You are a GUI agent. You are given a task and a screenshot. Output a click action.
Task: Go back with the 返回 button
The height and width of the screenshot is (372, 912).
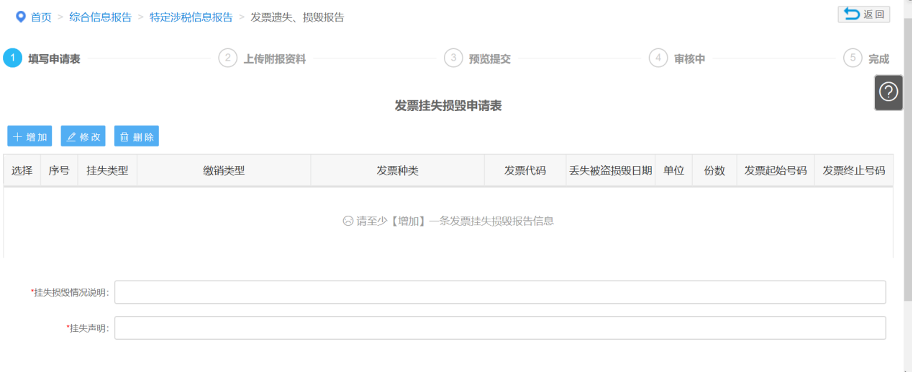(x=864, y=15)
